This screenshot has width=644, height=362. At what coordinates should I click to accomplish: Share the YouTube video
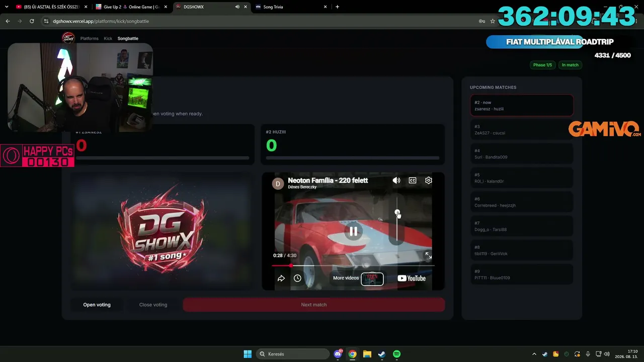click(281, 278)
